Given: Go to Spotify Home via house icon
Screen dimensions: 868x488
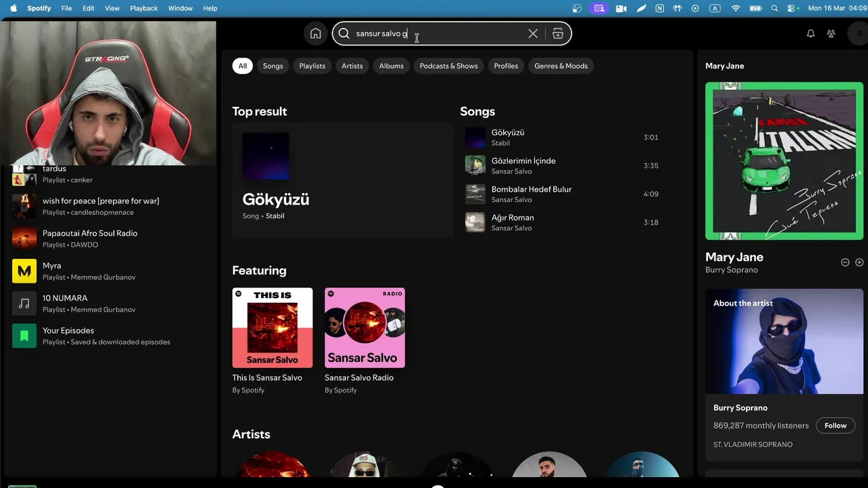Looking at the screenshot, I should [x=315, y=33].
